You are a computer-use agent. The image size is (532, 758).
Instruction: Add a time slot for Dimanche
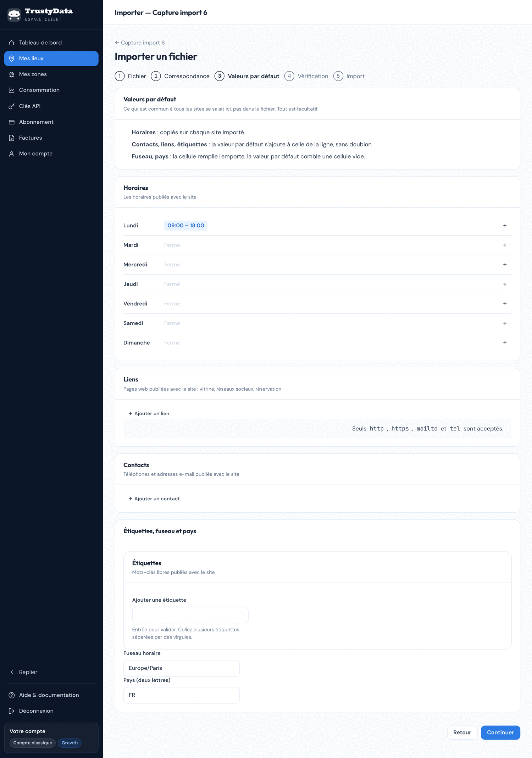pos(505,342)
